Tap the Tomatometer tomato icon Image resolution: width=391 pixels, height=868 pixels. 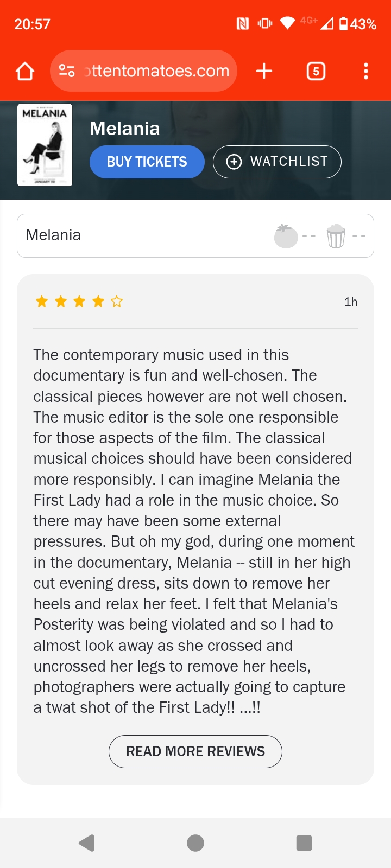pyautogui.click(x=286, y=236)
